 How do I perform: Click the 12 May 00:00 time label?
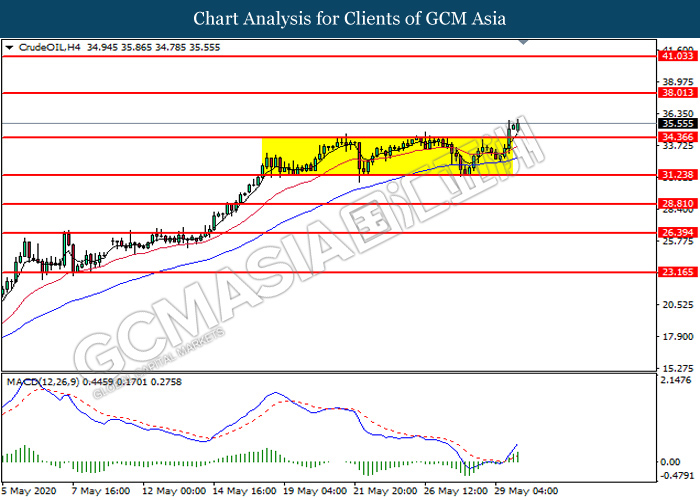[x=174, y=491]
